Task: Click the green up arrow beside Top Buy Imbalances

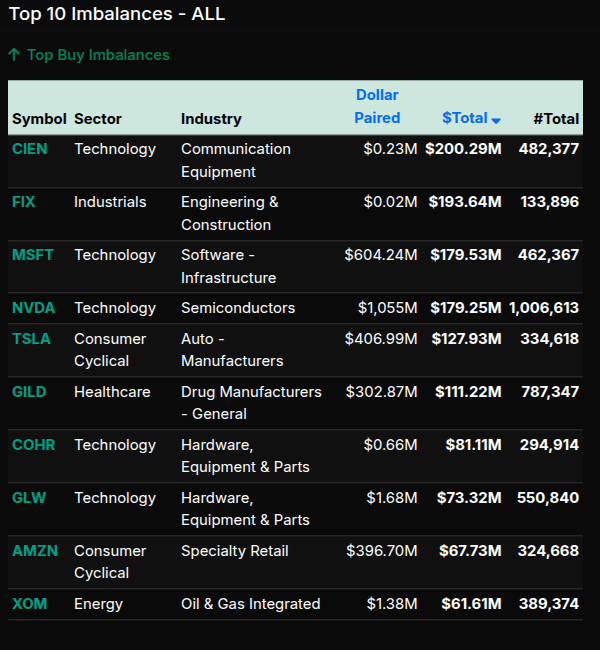Action: (14, 55)
